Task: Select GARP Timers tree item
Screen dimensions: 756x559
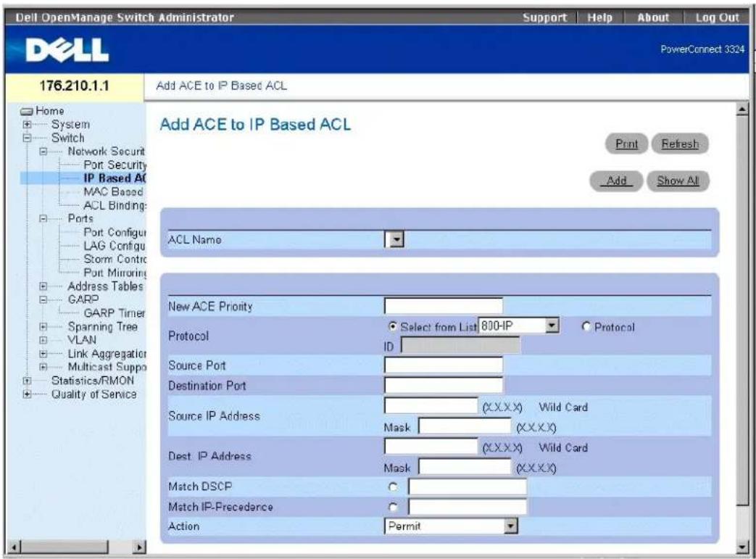Action: [115, 313]
